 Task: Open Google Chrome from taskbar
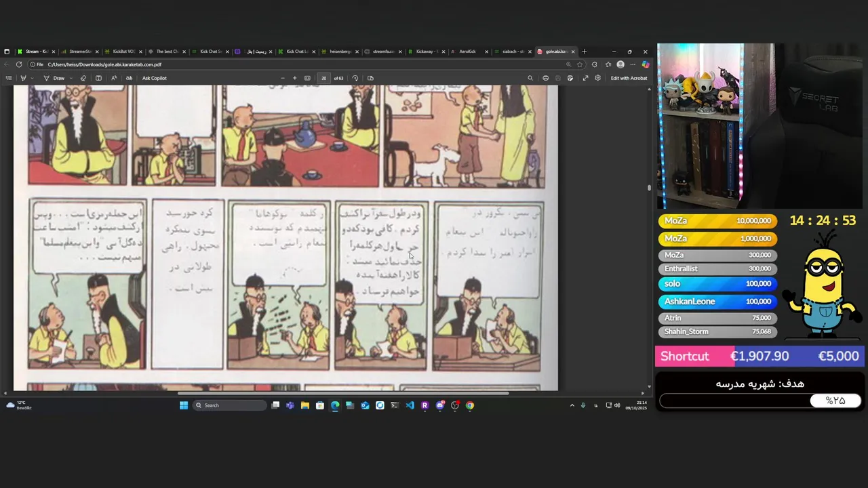coord(470,405)
